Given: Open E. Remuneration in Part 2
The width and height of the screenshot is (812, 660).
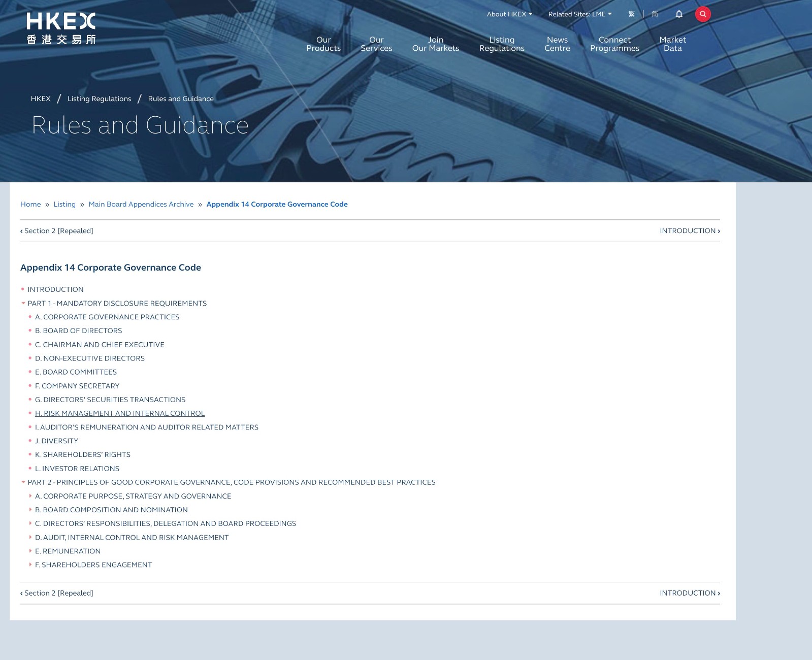Looking at the screenshot, I should [68, 551].
